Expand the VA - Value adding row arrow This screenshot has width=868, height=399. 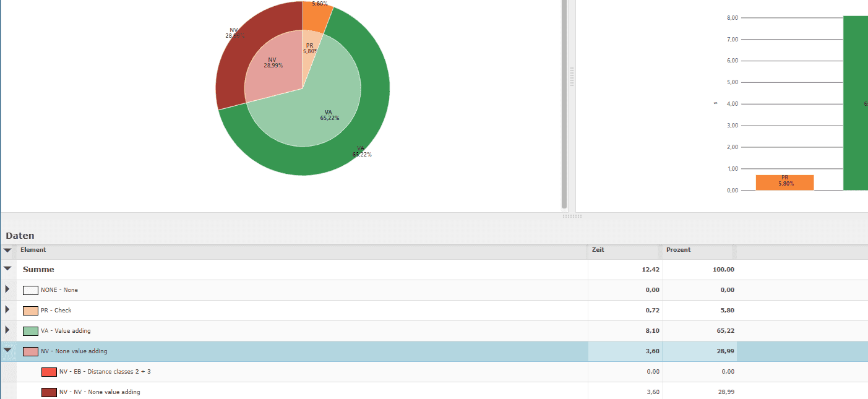[7, 330]
